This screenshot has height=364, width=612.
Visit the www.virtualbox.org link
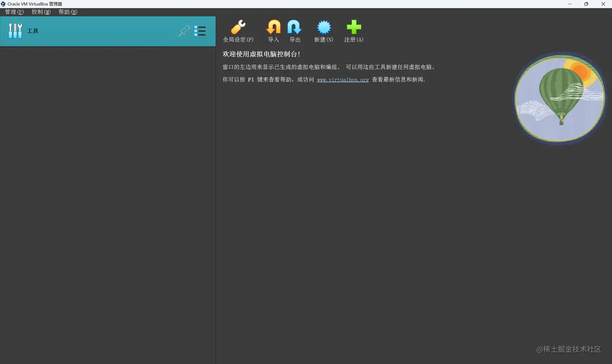[343, 80]
